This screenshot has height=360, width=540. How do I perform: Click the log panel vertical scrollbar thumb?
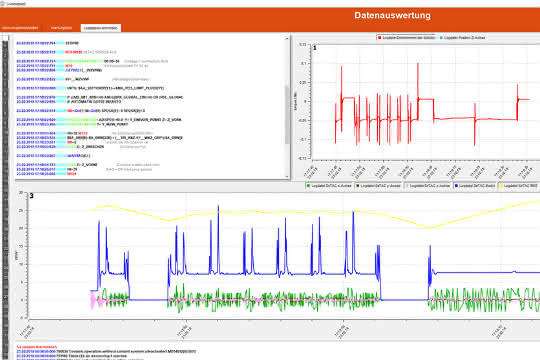[287, 115]
